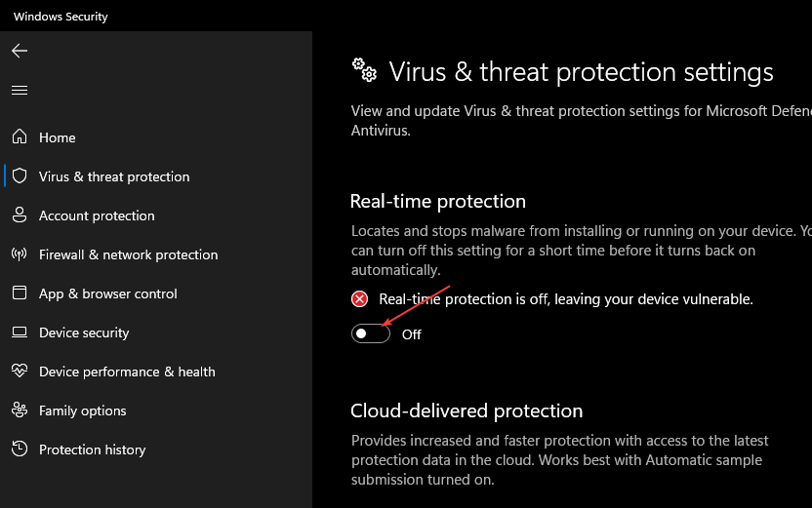Click the red error status icon

tap(361, 299)
